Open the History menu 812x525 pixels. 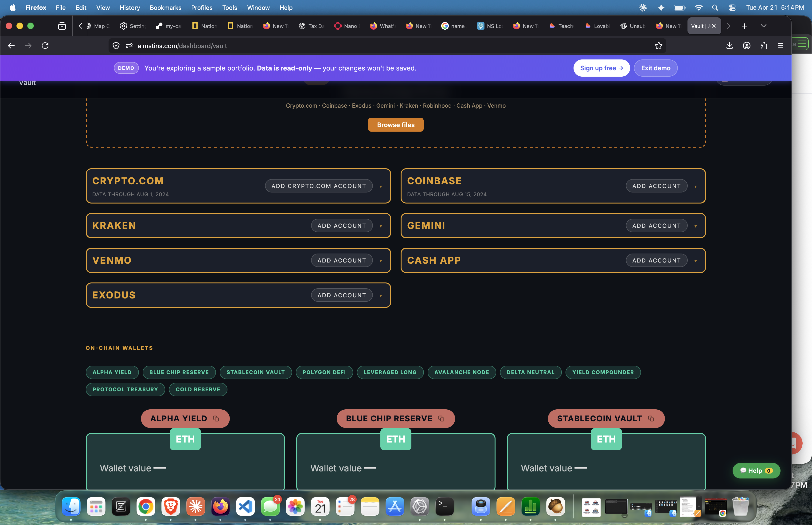(x=130, y=8)
